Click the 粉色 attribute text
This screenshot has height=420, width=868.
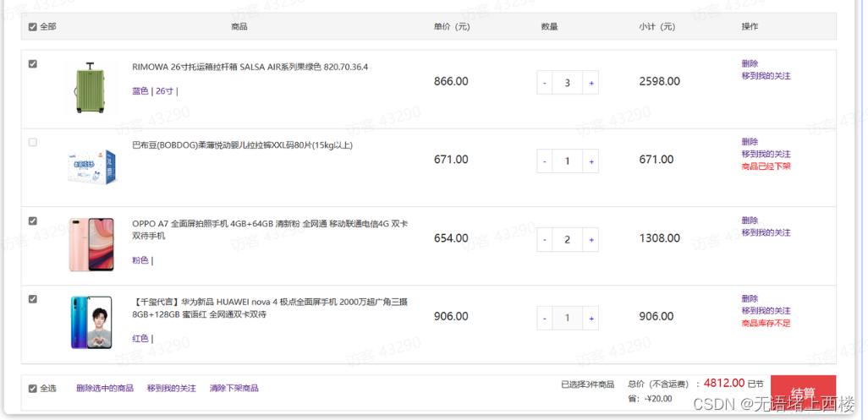point(142,260)
